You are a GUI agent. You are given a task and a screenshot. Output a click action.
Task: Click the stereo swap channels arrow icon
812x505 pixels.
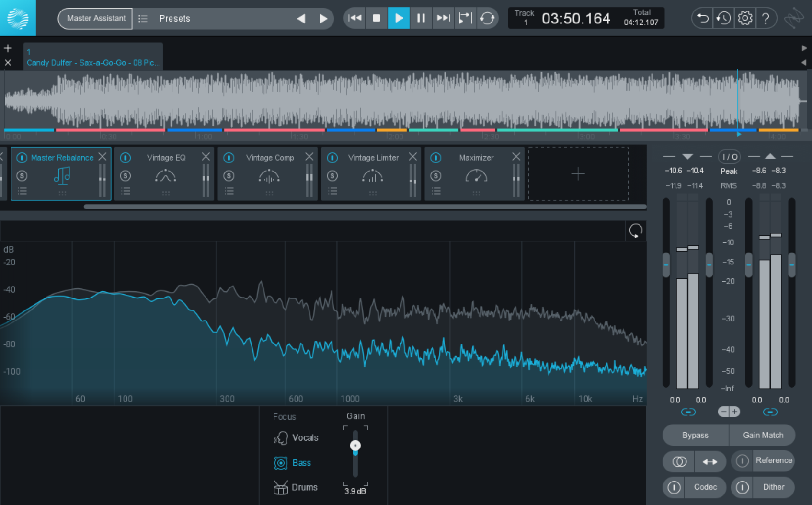709,461
